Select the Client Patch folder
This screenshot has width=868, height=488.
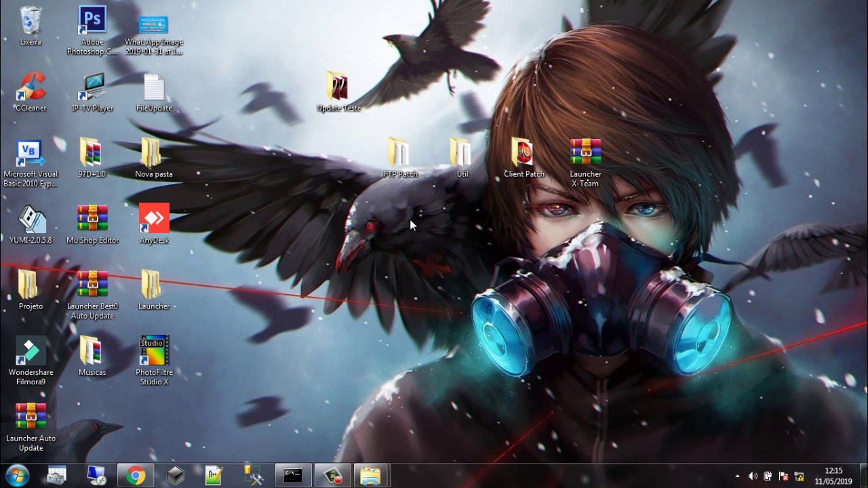pos(524,158)
